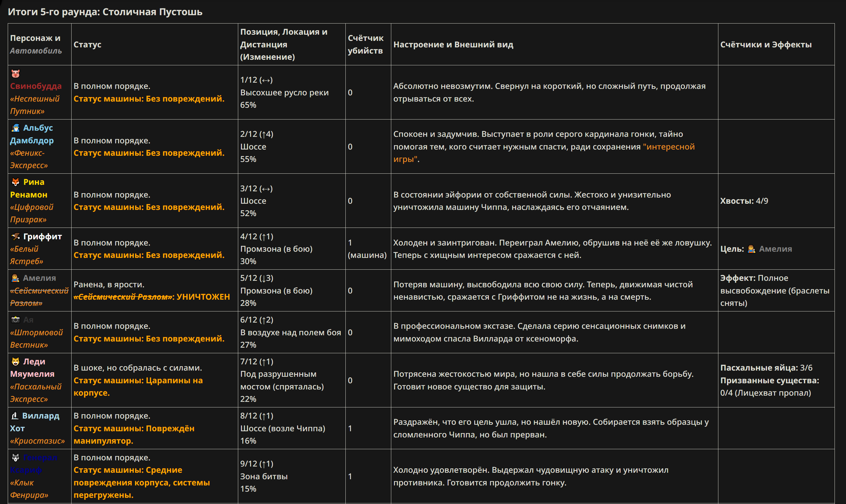Click the position cell 1/12 Высохшее русло реки
The image size is (846, 504).
[291, 92]
